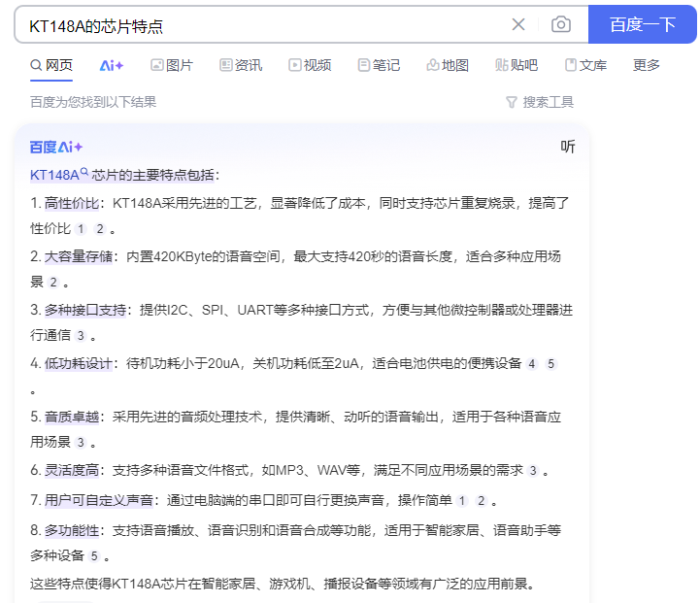Click the 听 listen button

568,147
